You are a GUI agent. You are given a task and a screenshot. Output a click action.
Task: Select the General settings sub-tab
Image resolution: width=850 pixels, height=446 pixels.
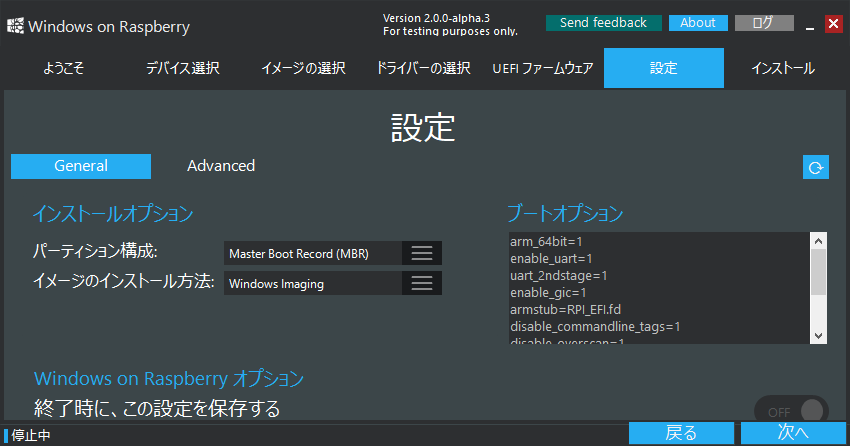tap(81, 166)
